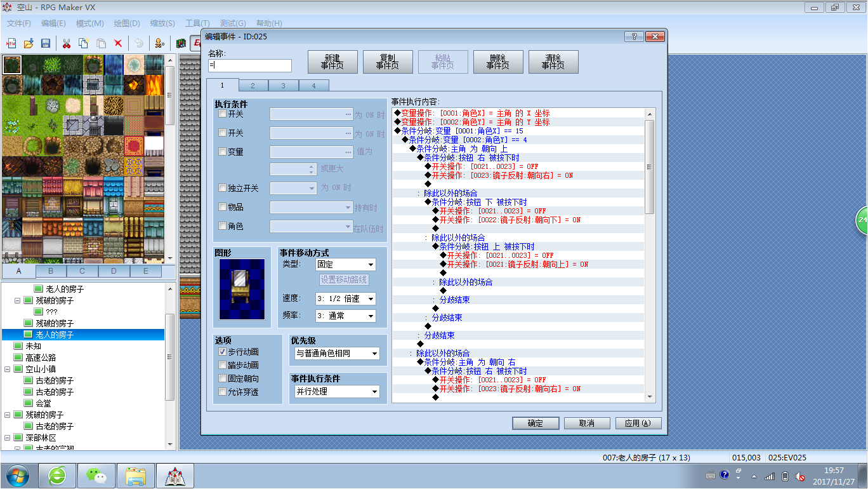Open the file explorer taskbar icon
This screenshot has width=868, height=489.
pyautogui.click(x=136, y=475)
